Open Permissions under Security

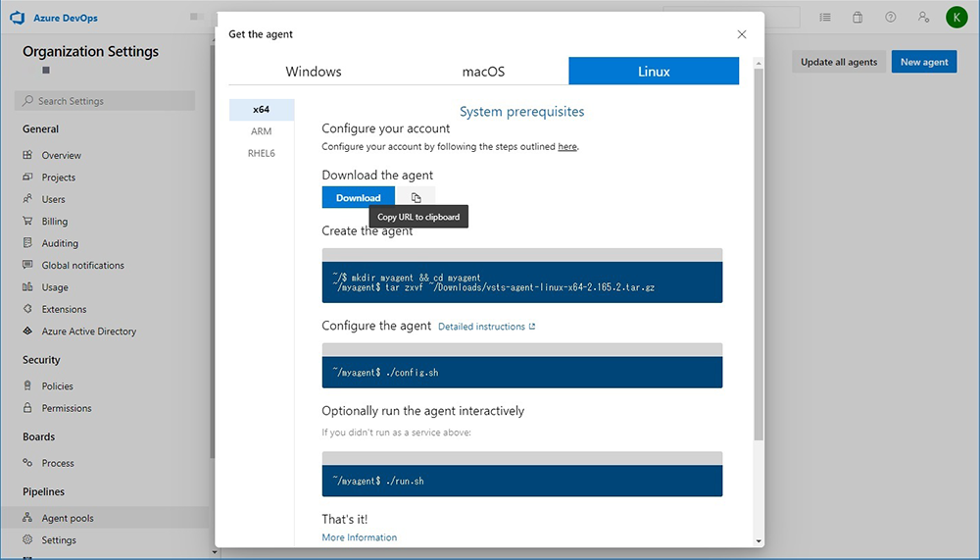(x=67, y=408)
